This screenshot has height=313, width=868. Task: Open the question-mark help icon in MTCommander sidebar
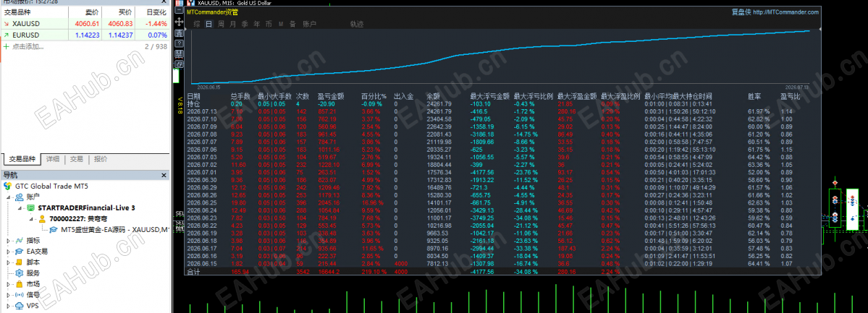pos(179,43)
